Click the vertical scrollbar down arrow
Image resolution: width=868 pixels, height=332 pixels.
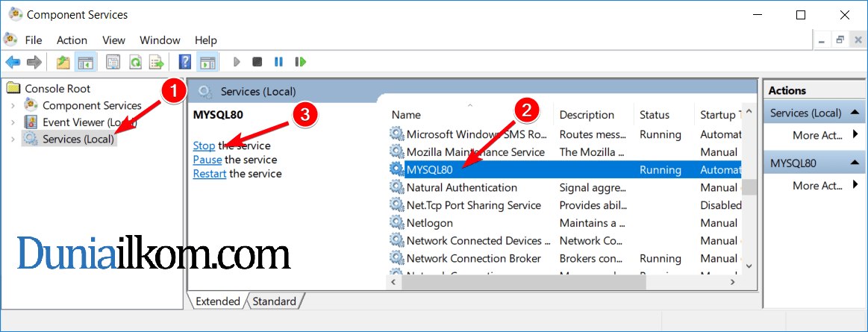click(749, 266)
